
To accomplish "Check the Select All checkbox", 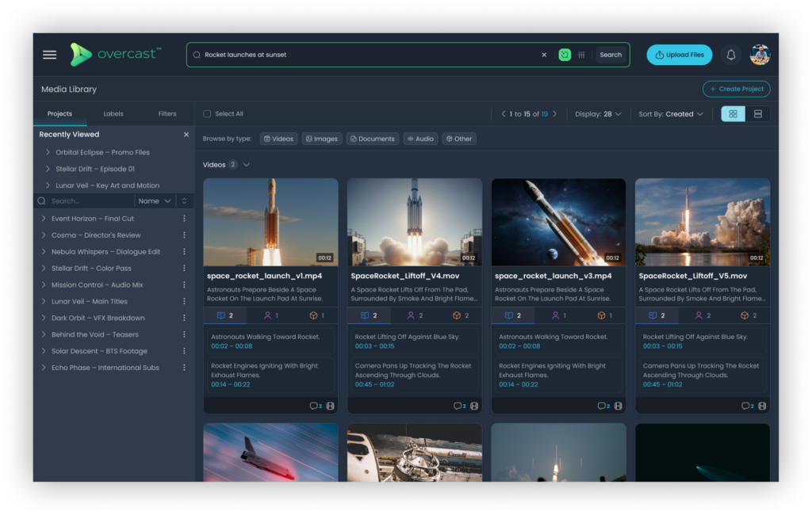I will point(208,114).
